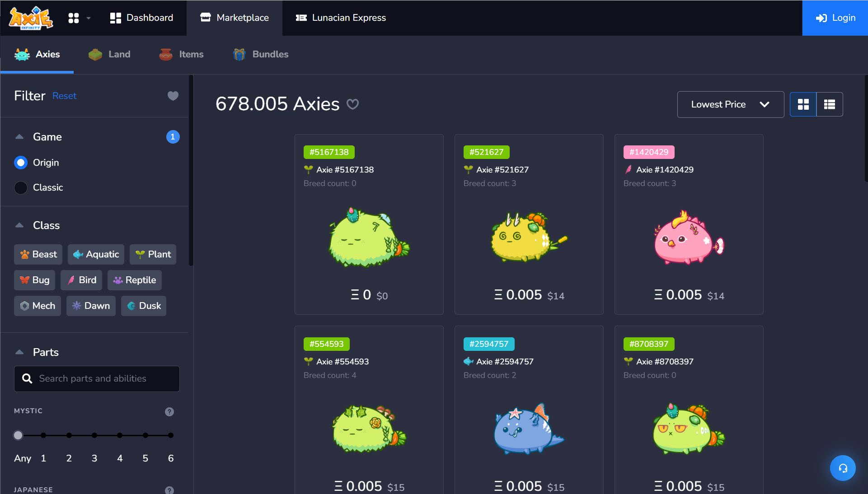Open the Bundles category tab

[x=261, y=54]
